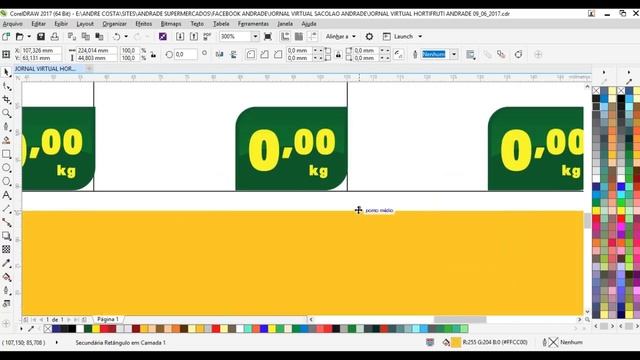Click the X position field 107,326 mm
Viewport: 640px width, 360px height.
point(41,51)
